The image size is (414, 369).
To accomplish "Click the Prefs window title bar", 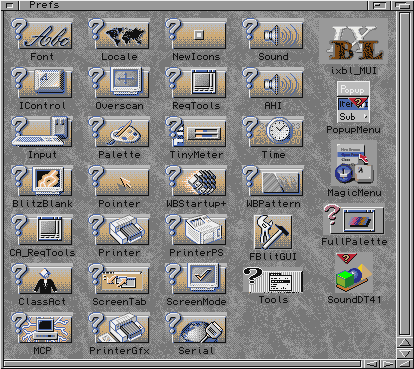I will tap(193, 5).
